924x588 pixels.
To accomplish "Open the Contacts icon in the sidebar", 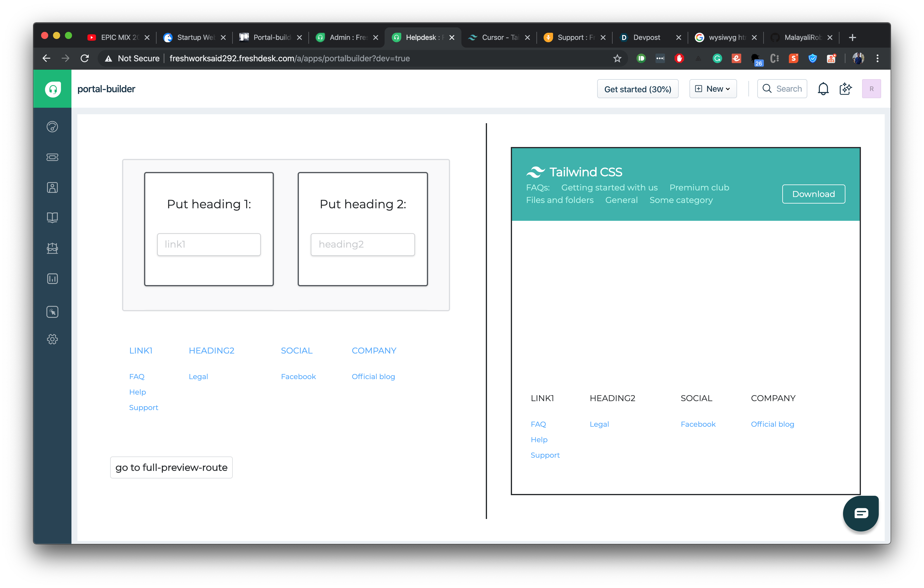I will [x=52, y=187].
